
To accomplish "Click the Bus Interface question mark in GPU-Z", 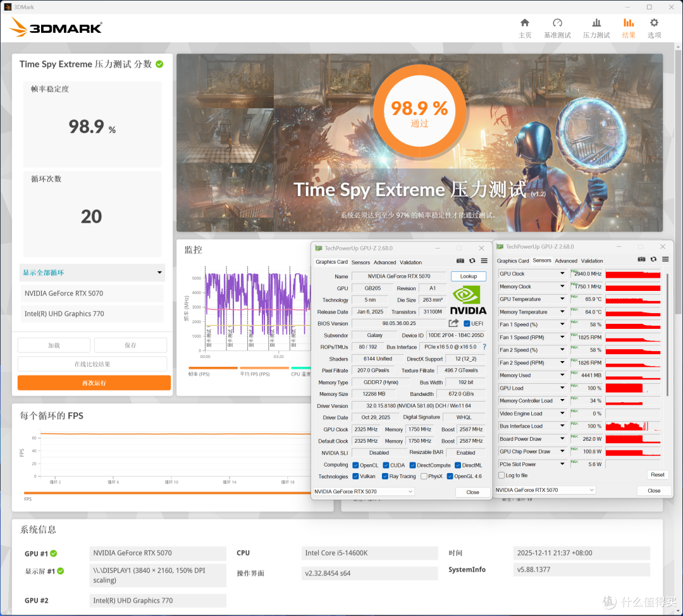I will [484, 347].
